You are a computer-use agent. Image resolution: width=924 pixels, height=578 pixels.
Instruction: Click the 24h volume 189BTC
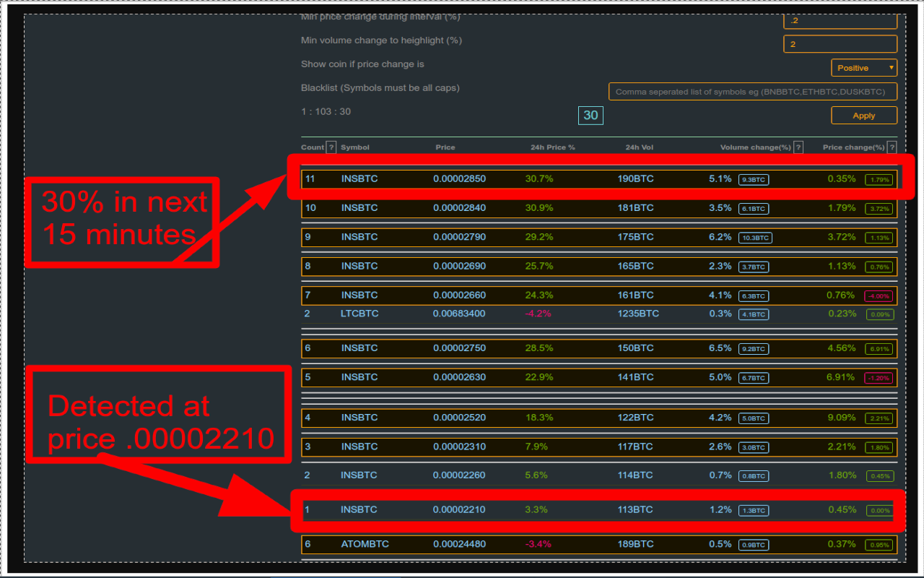(636, 544)
